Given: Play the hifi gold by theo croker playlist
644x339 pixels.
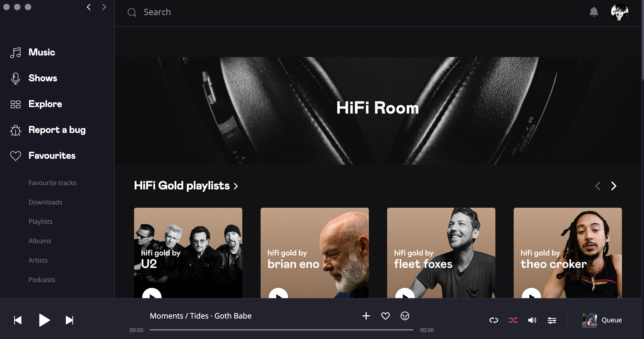Looking at the screenshot, I should point(531,293).
